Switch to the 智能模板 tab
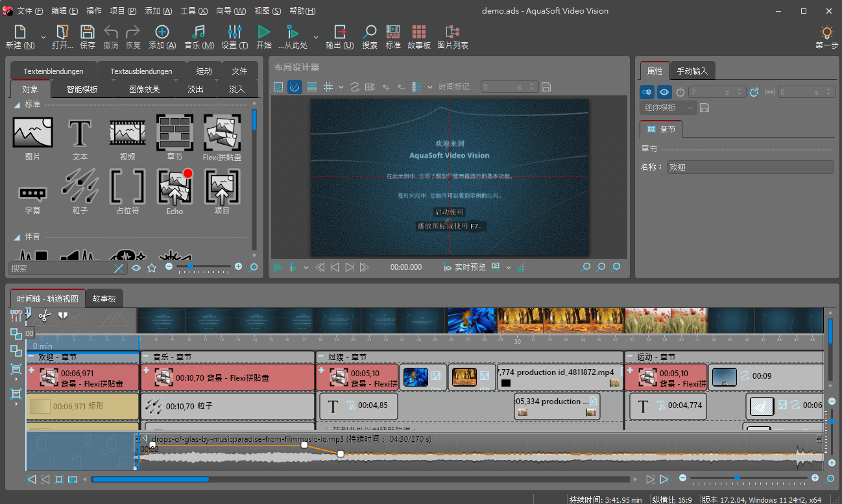 (82, 89)
